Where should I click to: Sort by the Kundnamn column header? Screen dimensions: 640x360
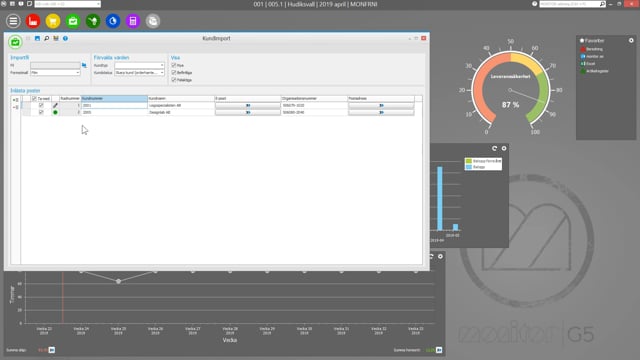pyautogui.click(x=181, y=99)
